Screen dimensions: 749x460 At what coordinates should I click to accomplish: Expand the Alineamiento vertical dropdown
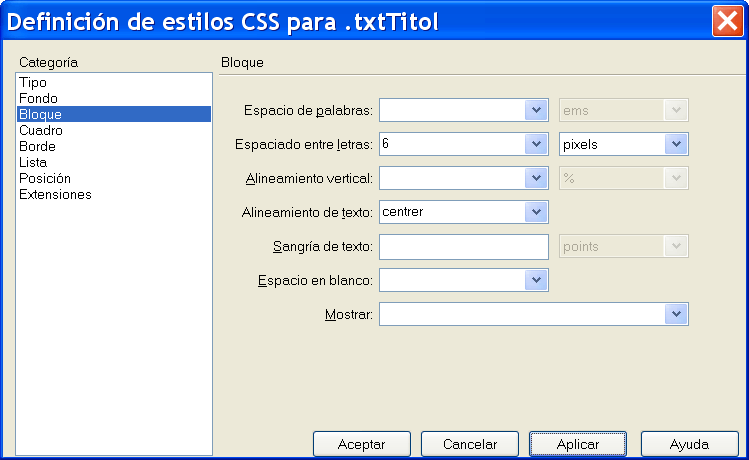[536, 178]
